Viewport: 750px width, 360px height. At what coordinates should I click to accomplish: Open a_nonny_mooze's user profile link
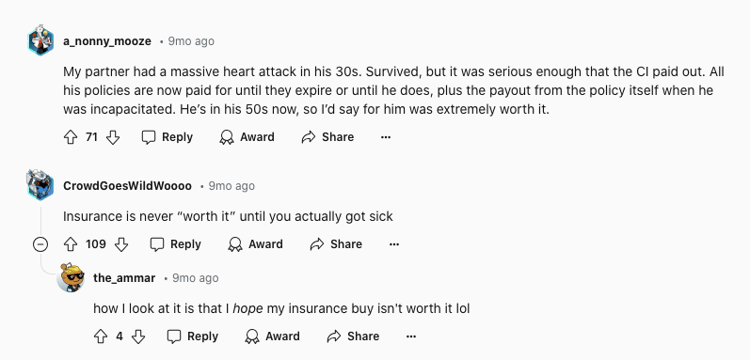(x=107, y=42)
